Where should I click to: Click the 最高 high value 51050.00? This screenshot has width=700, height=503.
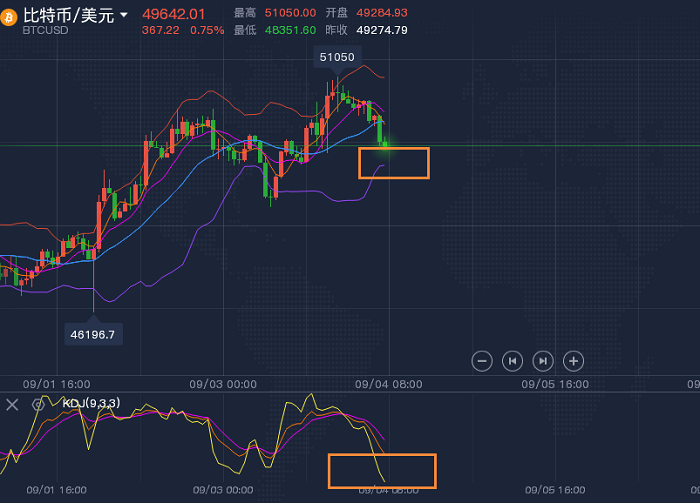click(291, 13)
